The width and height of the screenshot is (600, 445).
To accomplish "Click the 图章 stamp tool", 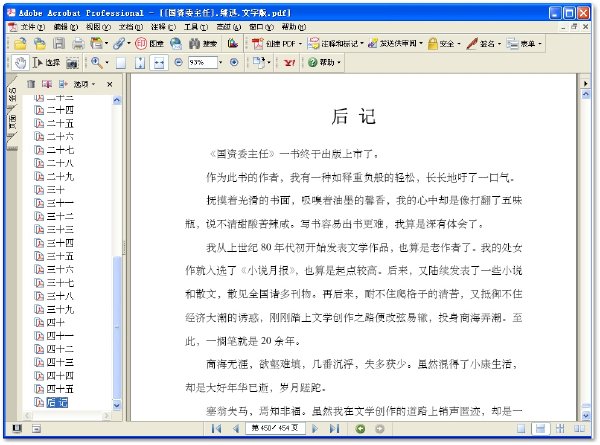I will click(x=149, y=44).
